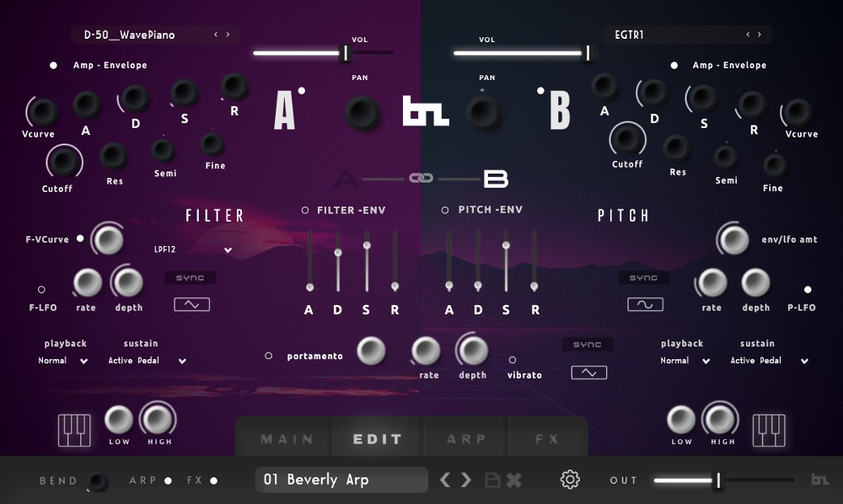
Task: Delete preset with X icon
Action: [x=514, y=480]
